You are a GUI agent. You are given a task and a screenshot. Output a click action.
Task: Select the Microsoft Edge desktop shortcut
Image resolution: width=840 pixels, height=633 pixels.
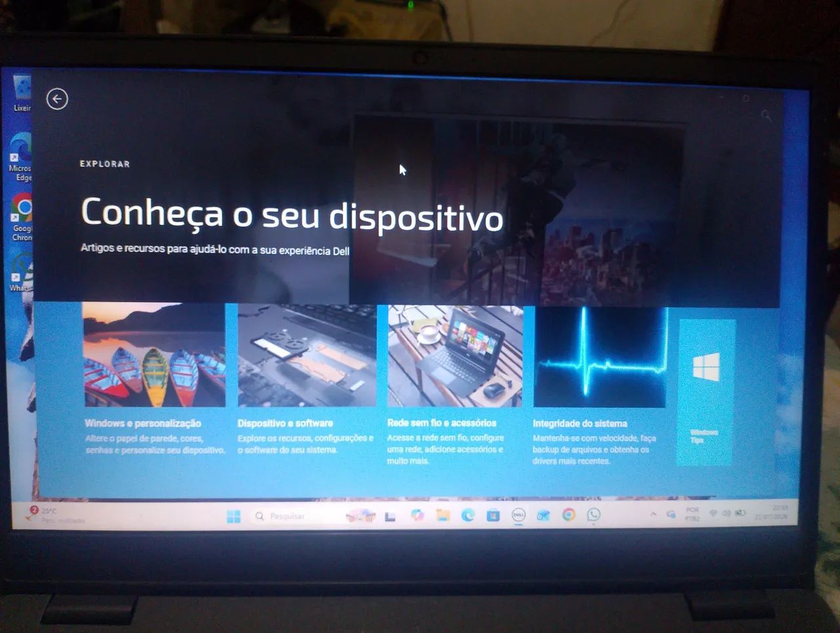tap(20, 157)
